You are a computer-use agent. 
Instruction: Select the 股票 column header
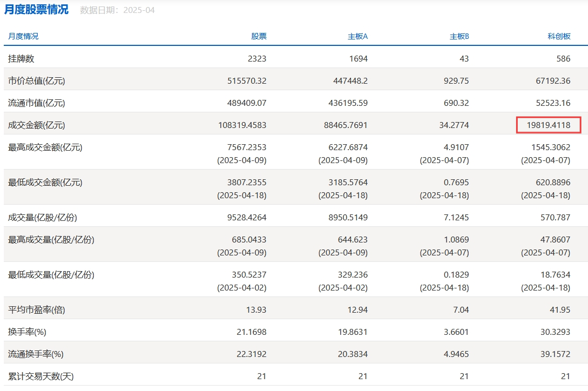[x=259, y=36]
